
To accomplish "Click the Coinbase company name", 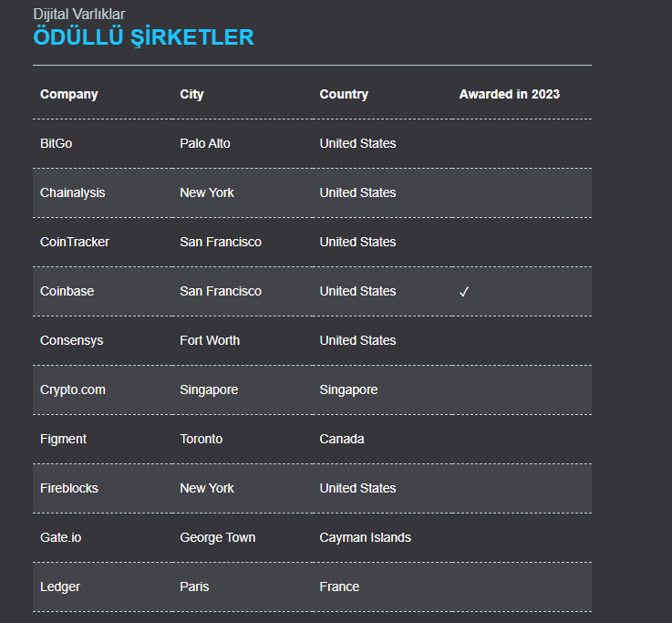I will pos(67,291).
